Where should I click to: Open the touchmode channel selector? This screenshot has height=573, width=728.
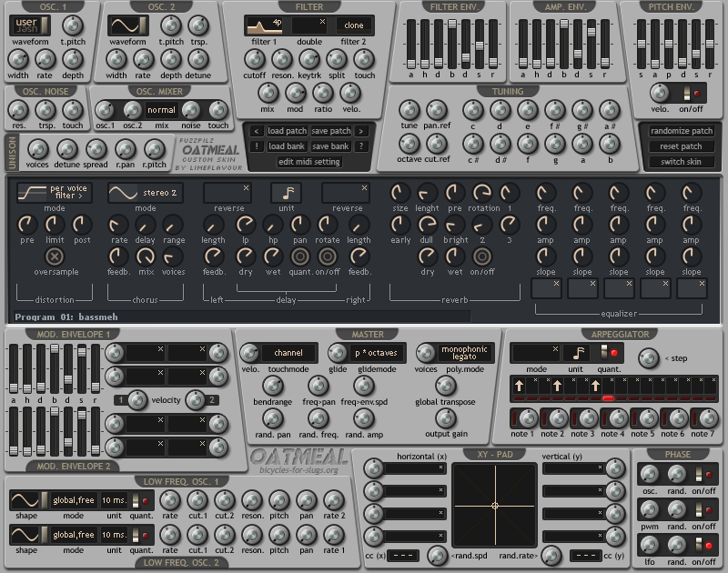(x=288, y=353)
